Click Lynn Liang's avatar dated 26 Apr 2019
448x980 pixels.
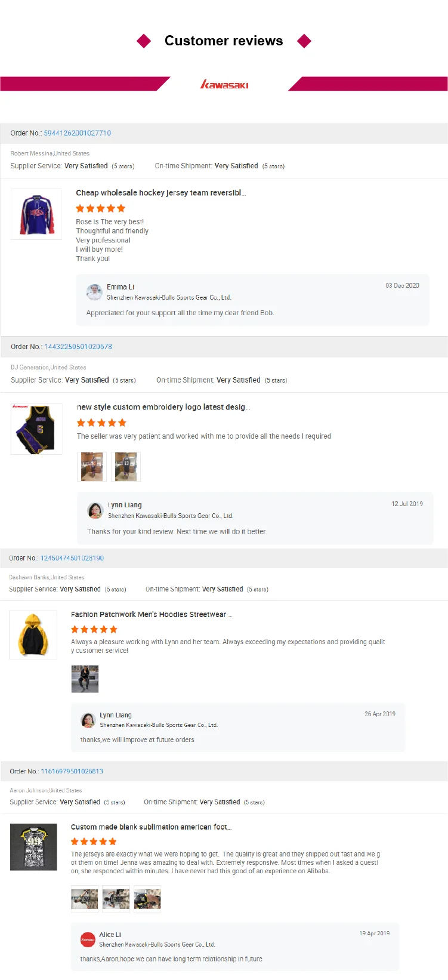pyautogui.click(x=88, y=720)
